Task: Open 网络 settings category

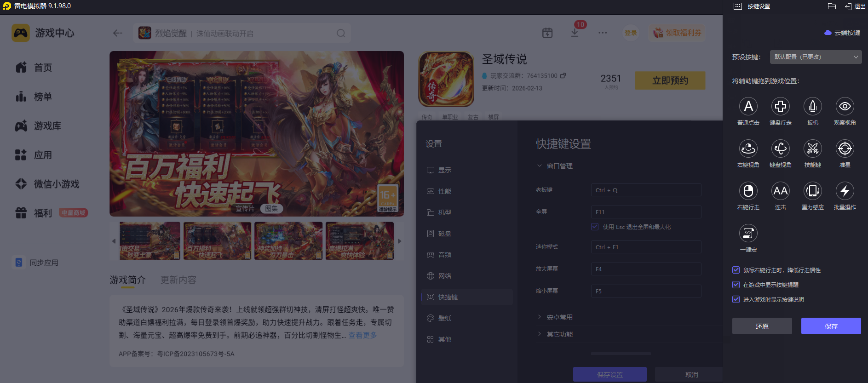Action: pos(467,276)
